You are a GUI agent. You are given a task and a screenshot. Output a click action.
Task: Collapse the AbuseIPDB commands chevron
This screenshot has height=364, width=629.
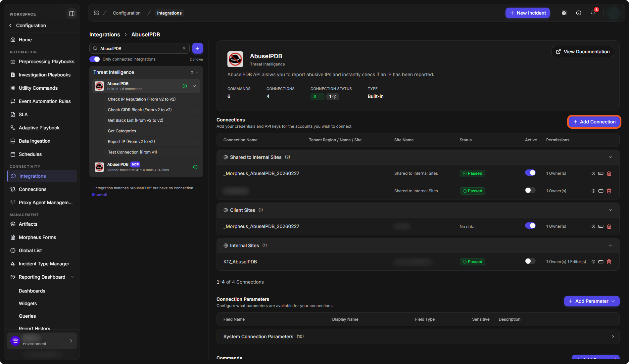tap(194, 86)
